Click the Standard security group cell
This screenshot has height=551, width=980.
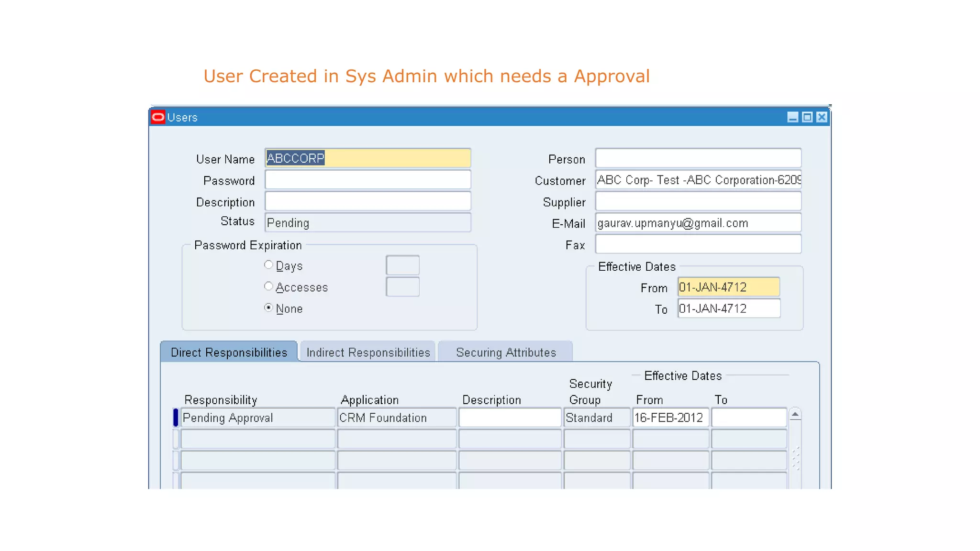(597, 418)
